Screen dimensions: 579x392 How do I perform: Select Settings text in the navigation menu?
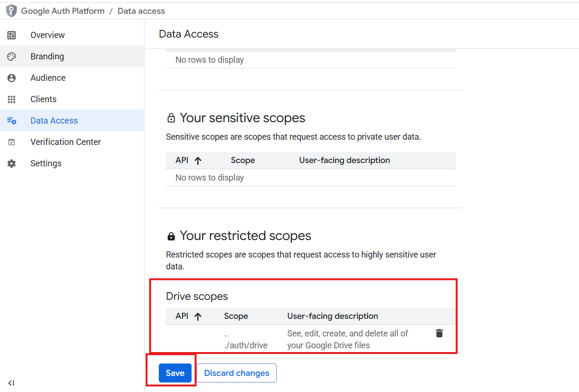pos(46,163)
